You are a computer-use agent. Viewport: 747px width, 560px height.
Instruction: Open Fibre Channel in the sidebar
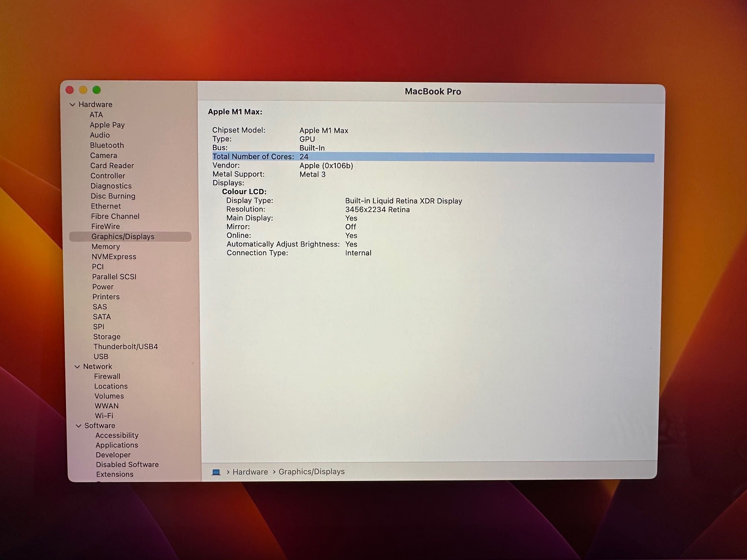pos(115,216)
